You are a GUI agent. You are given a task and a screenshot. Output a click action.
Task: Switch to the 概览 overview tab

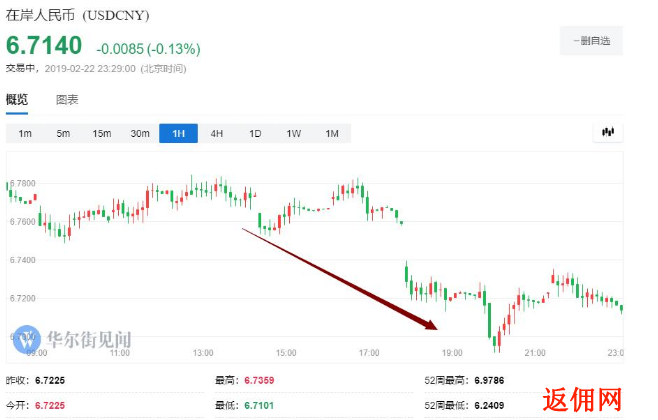[x=17, y=99]
